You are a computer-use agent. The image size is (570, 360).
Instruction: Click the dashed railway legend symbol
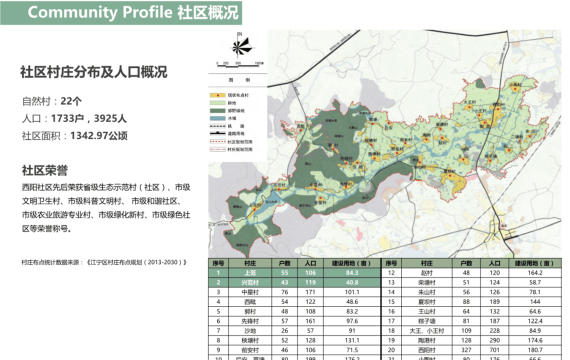[217, 126]
